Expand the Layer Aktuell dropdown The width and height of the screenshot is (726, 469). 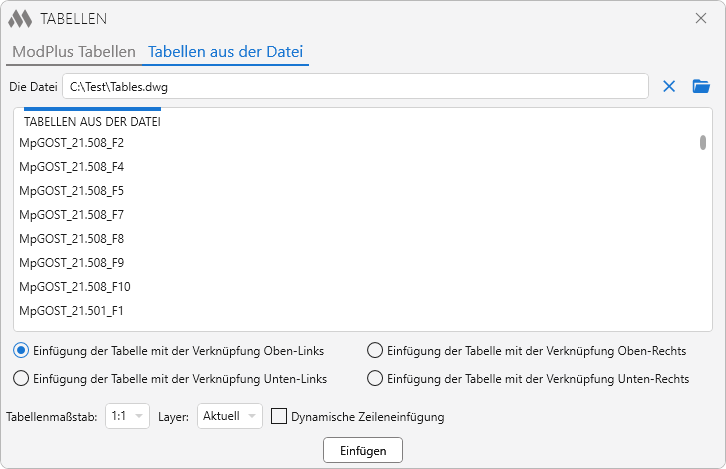point(229,416)
